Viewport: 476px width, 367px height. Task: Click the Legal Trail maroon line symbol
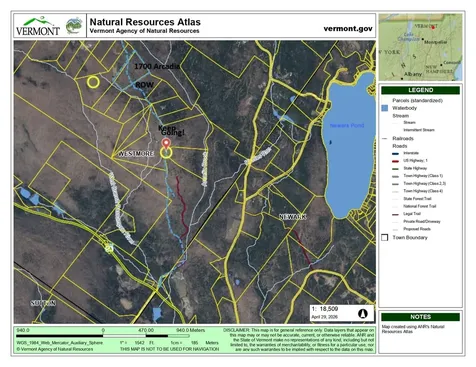(x=395, y=214)
